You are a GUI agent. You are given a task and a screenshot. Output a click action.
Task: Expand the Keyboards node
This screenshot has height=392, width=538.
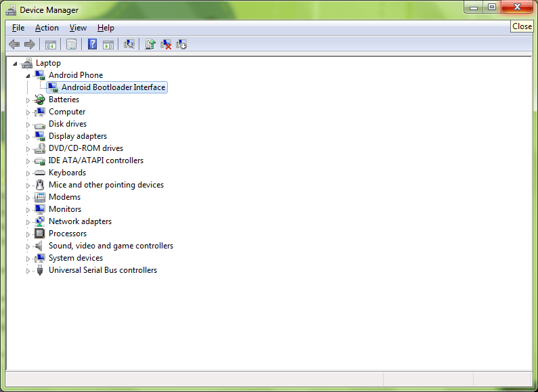28,173
